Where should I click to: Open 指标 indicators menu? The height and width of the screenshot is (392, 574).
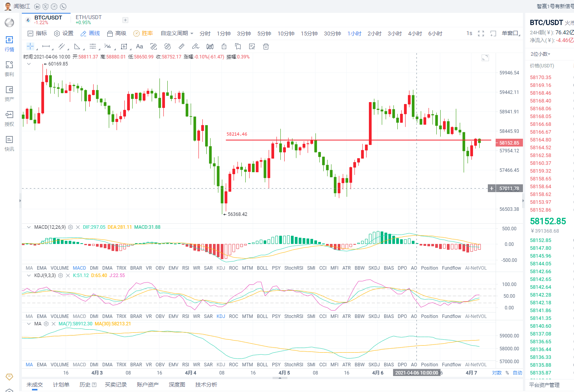37,34
